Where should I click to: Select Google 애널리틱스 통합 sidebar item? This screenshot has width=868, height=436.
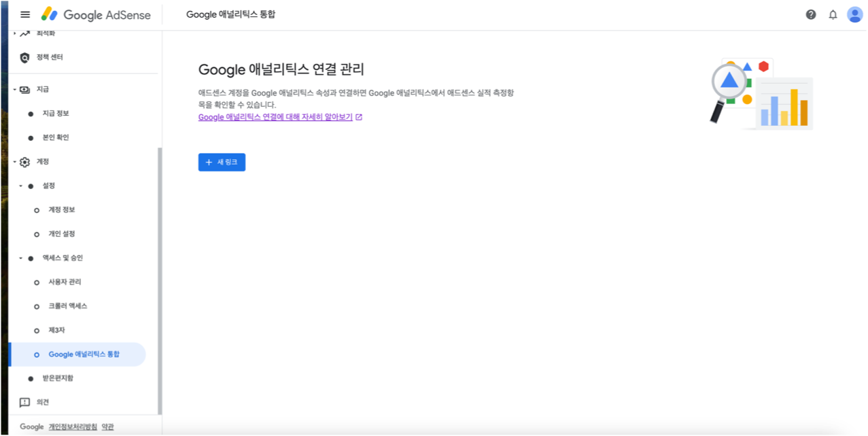click(x=77, y=354)
